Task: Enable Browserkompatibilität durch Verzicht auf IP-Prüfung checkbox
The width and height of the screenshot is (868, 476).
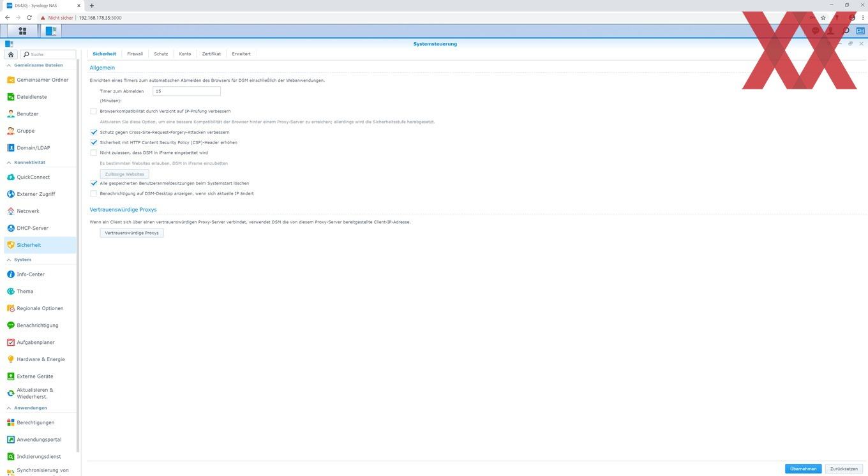Action: click(x=94, y=111)
